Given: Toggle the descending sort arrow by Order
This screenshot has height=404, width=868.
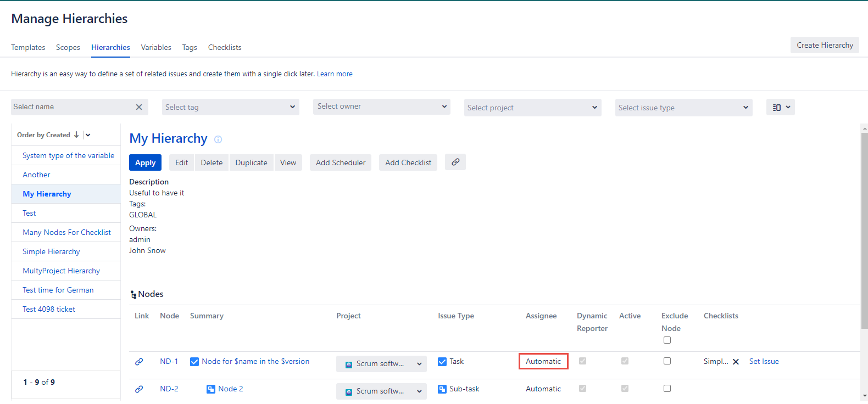Looking at the screenshot, I should [76, 135].
